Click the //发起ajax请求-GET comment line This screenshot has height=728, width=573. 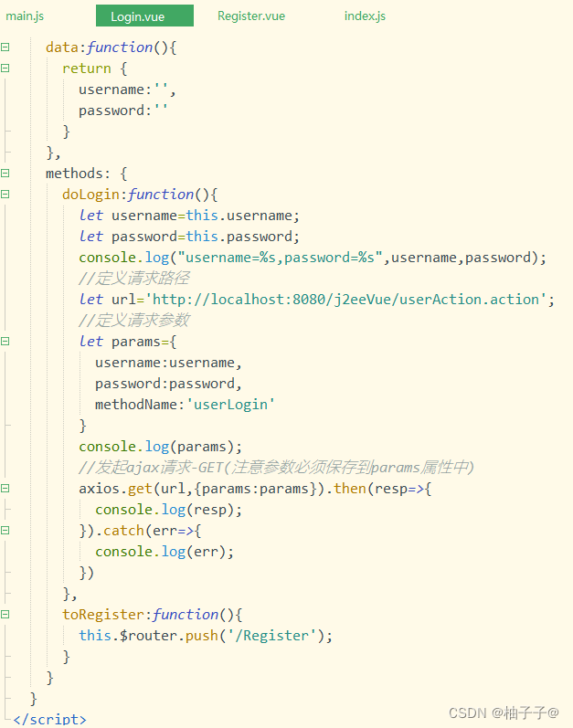(x=276, y=467)
